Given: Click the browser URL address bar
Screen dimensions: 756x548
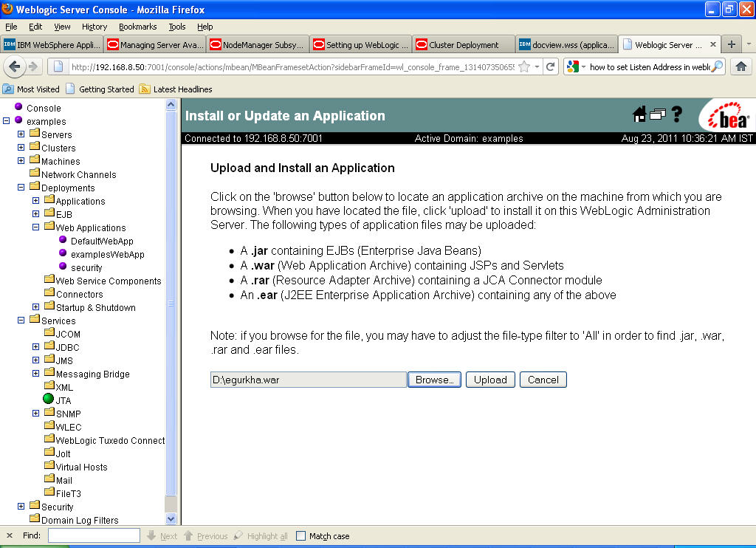Looking at the screenshot, I should click(293, 66).
